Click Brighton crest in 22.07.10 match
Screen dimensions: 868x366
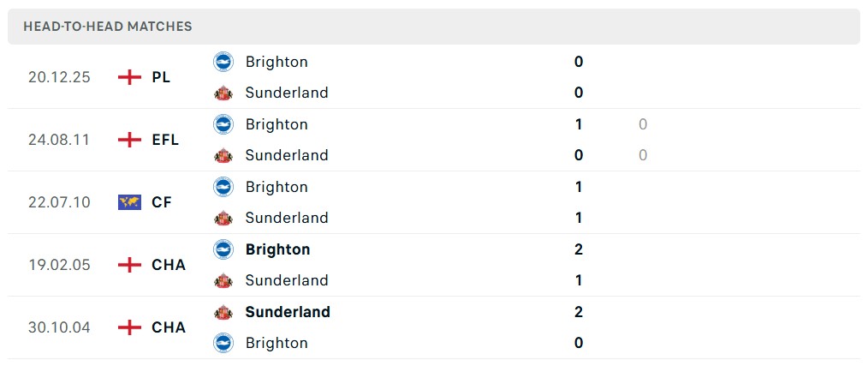tap(223, 187)
